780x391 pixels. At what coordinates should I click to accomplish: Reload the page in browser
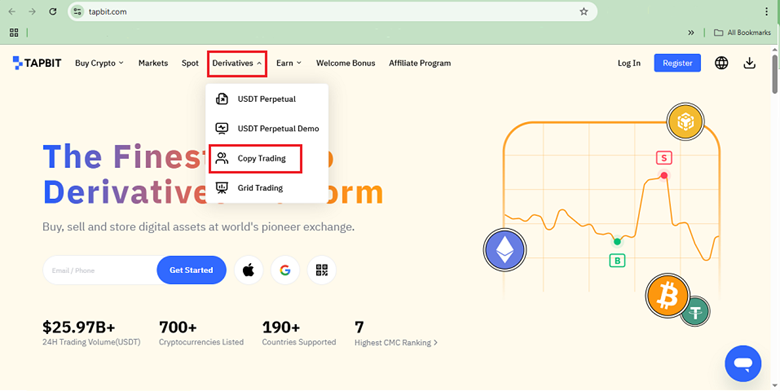click(53, 11)
